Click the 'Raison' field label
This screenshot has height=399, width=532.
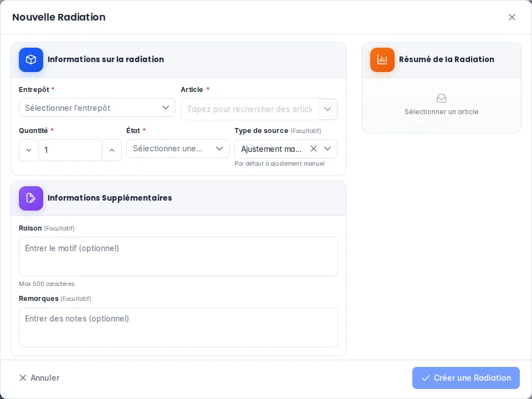coord(30,228)
